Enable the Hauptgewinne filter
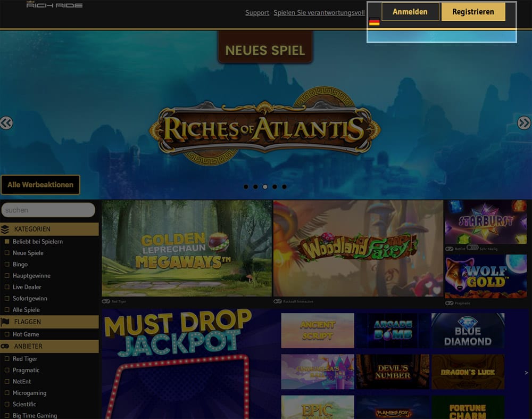The image size is (532, 419). [x=7, y=276]
